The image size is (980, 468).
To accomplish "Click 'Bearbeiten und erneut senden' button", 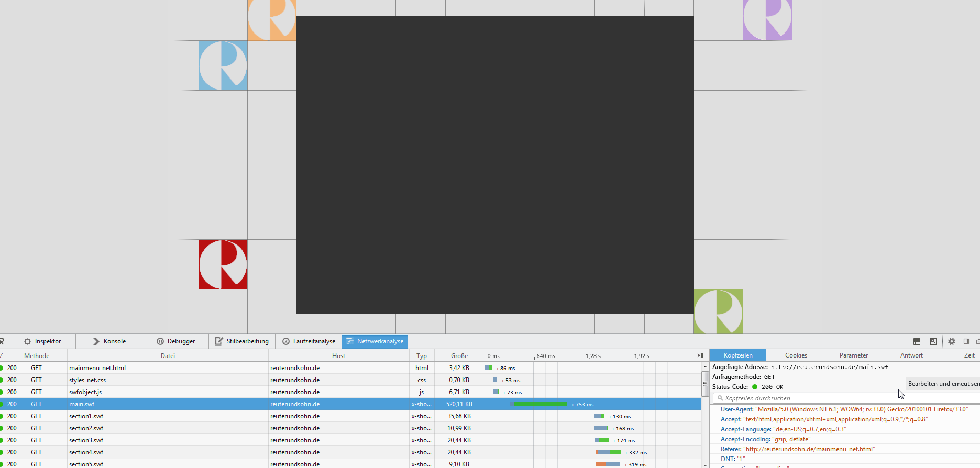I will [x=943, y=384].
